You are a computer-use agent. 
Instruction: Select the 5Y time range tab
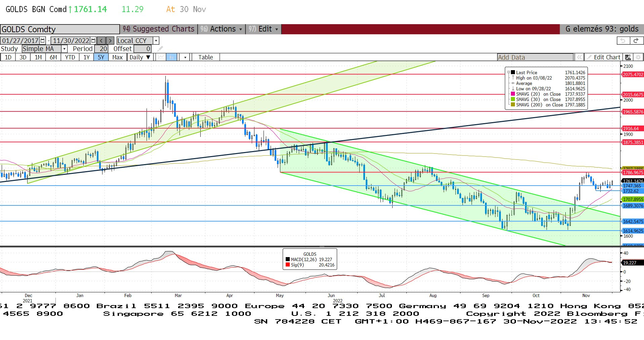[101, 57]
